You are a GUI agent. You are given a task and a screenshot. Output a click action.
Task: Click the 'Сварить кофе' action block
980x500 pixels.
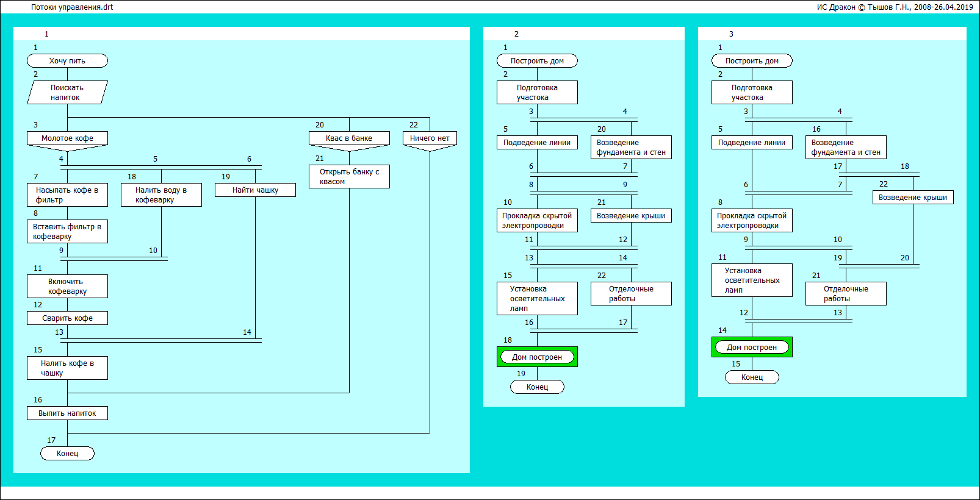coord(67,318)
